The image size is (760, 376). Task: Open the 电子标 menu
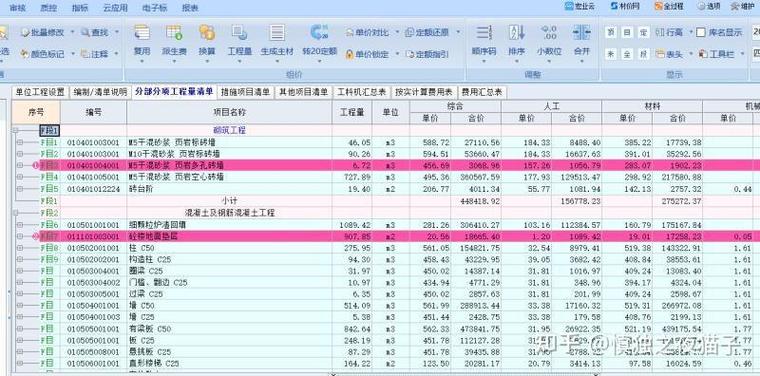tap(155, 8)
